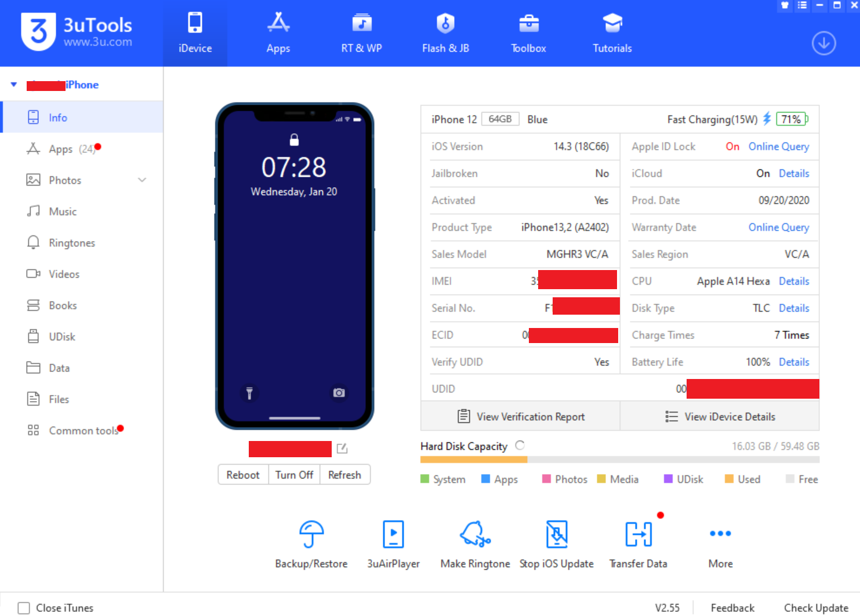Image resolution: width=860 pixels, height=616 pixels.
Task: Open Music in the sidebar
Action: coord(82,212)
